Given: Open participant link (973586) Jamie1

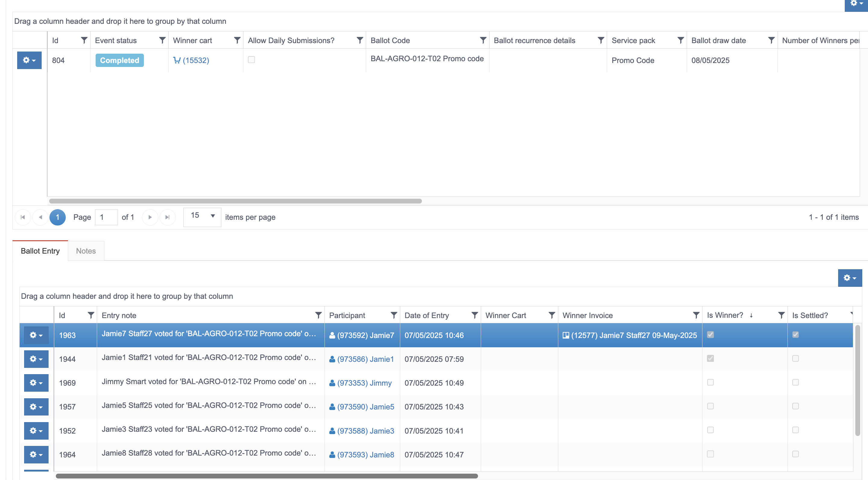Looking at the screenshot, I should pos(362,359).
